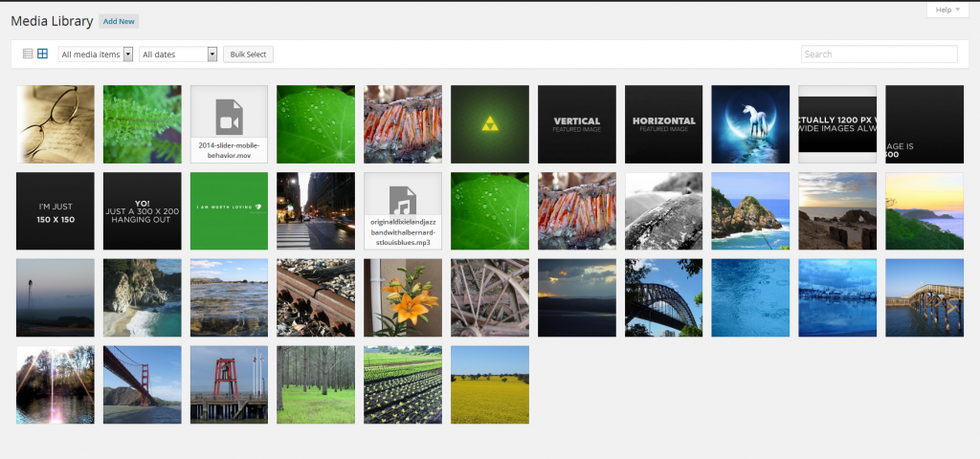The image size is (980, 459).
Task: Open the All media items dropdown
Action: coord(96,55)
